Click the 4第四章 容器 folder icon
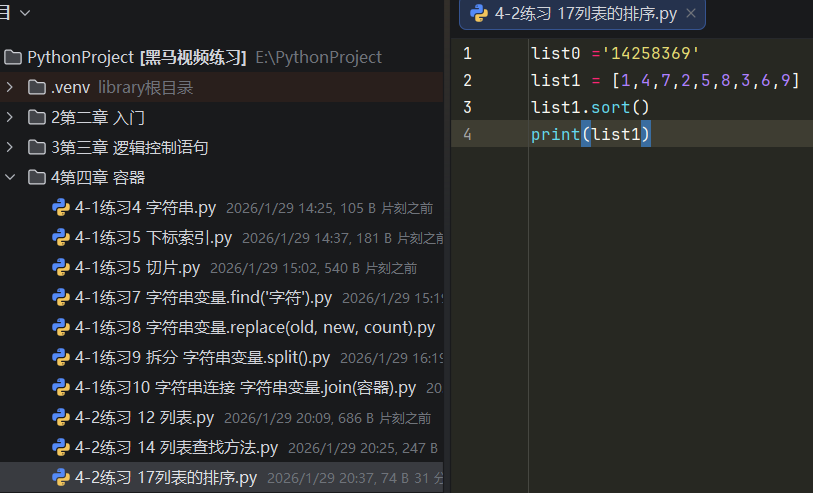The height and width of the screenshot is (493, 813). point(36,177)
